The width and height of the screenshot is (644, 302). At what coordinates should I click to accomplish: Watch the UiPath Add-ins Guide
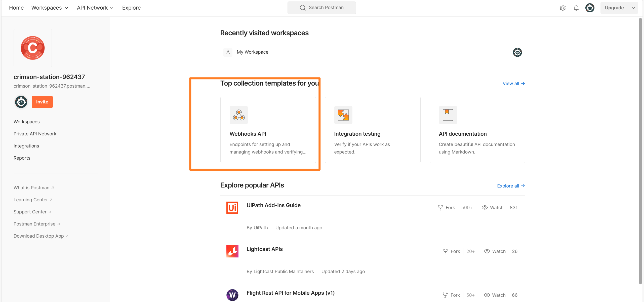click(x=493, y=208)
